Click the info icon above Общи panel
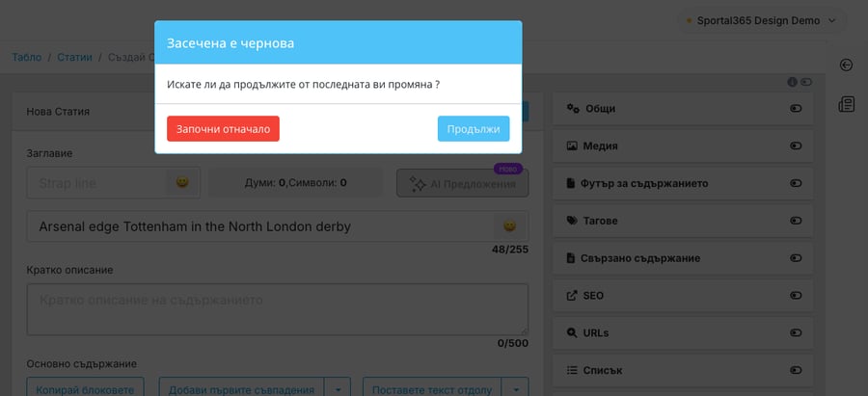Screen dimensions: 868x396 tap(792, 82)
